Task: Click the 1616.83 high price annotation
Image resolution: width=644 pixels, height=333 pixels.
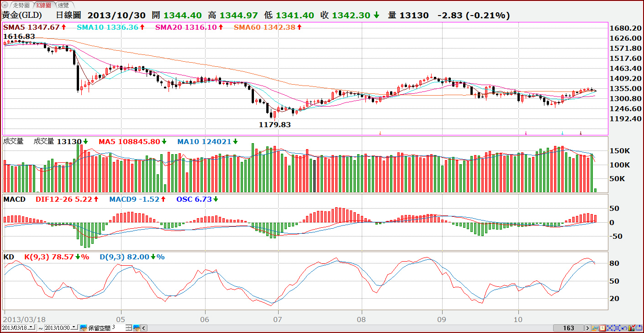Action: pyautogui.click(x=19, y=36)
